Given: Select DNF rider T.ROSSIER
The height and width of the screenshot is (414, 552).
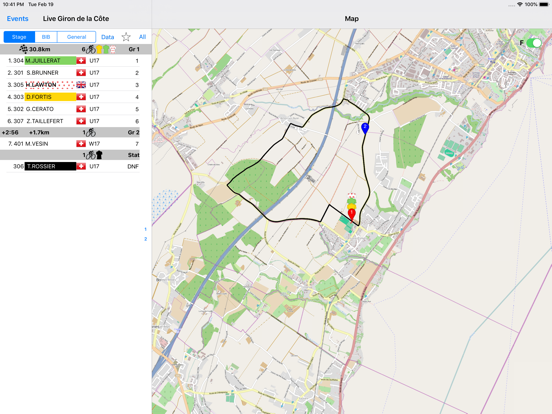Looking at the screenshot, I should coord(73,166).
